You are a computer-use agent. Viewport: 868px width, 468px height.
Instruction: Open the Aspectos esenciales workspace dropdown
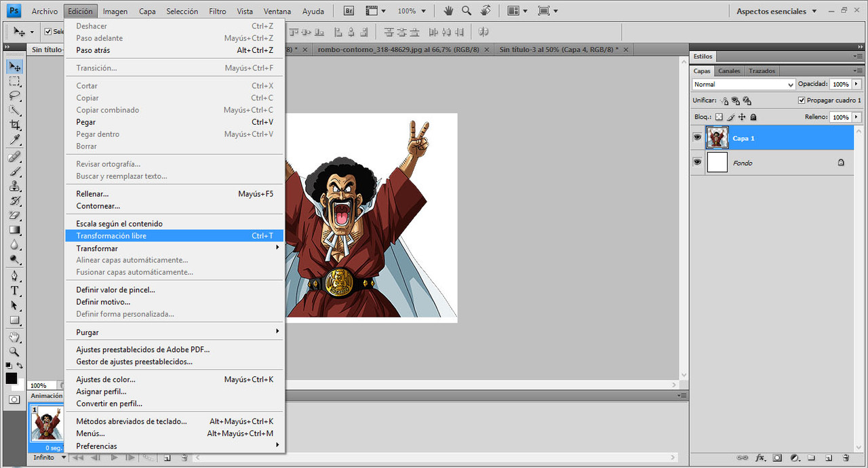pyautogui.click(x=778, y=11)
